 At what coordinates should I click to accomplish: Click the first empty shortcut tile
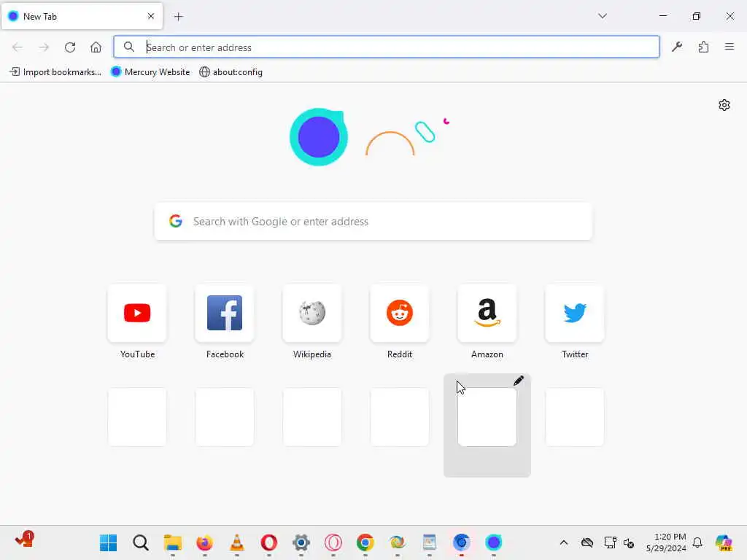(137, 417)
